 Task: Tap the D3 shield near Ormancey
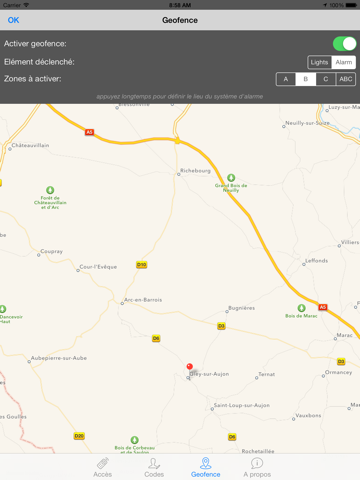click(x=341, y=362)
